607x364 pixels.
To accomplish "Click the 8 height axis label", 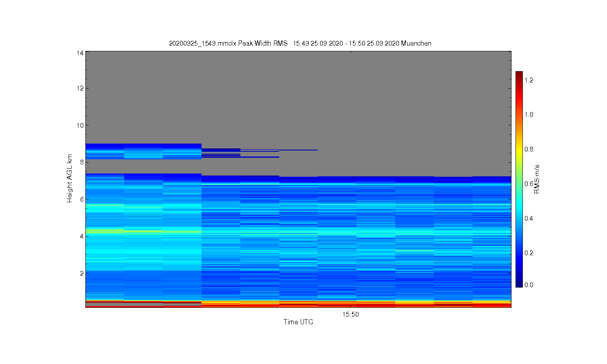I will click(82, 162).
